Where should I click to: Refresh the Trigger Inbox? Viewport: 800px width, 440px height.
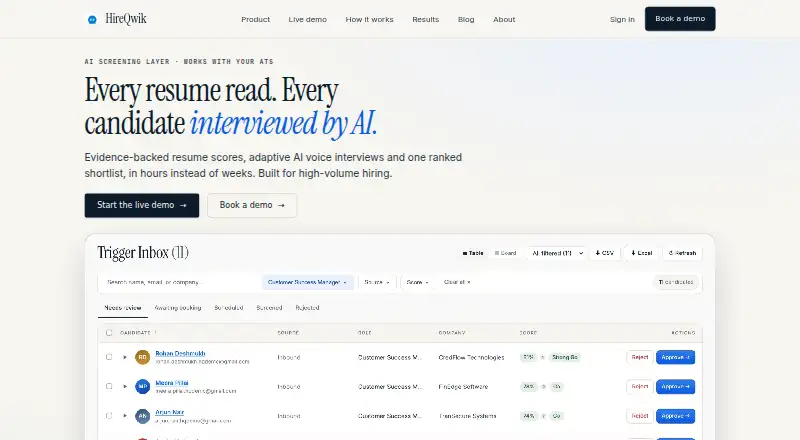682,253
